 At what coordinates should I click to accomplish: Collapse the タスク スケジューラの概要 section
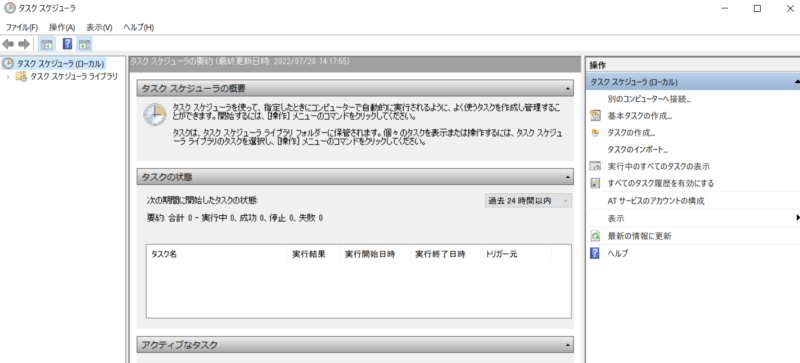click(568, 89)
